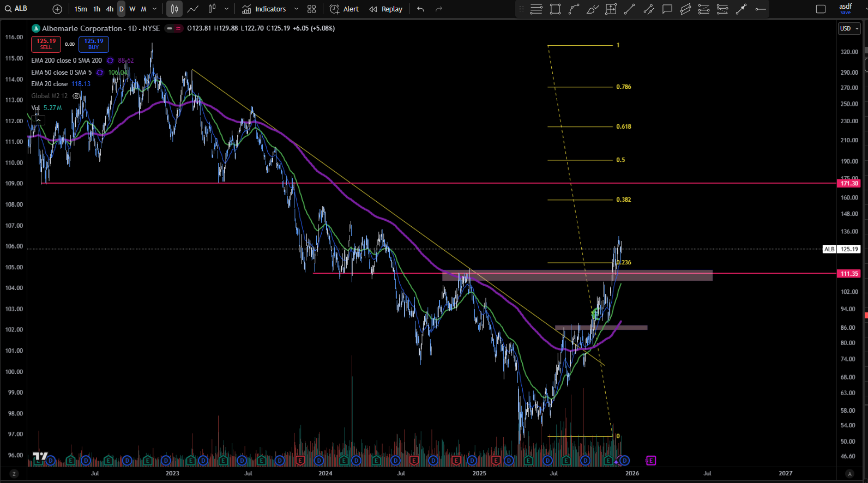Click the 0.786 Fibonacci level label
Viewport: 868px width, 483px height.
624,87
